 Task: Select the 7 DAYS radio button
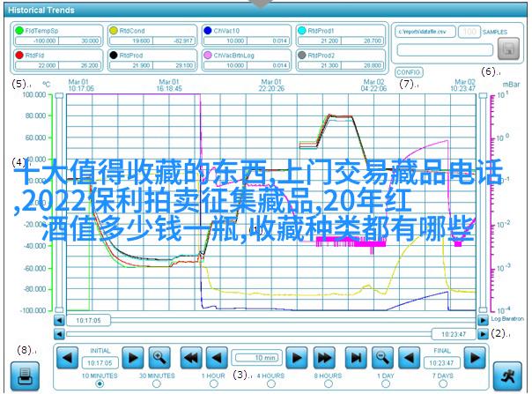pyautogui.click(x=443, y=383)
